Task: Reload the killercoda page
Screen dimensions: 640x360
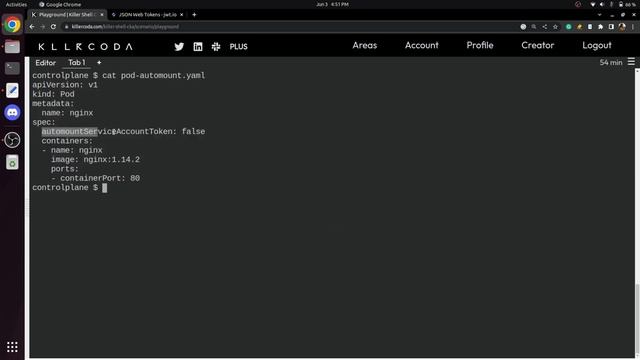Action: [x=53, y=27]
